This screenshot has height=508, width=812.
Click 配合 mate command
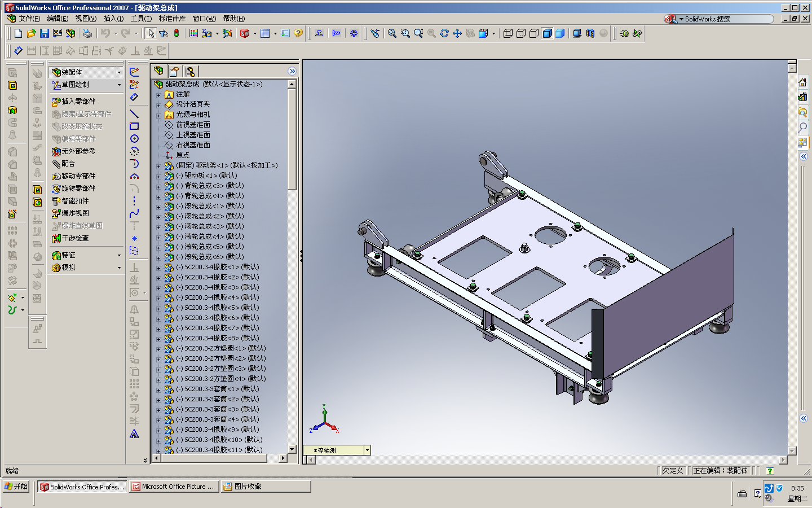(63, 164)
